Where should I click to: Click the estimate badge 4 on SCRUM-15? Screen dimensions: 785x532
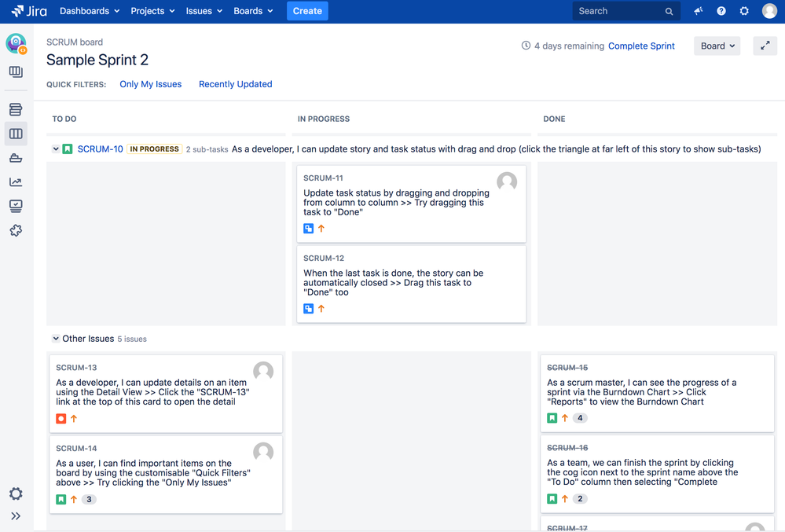[x=580, y=418]
